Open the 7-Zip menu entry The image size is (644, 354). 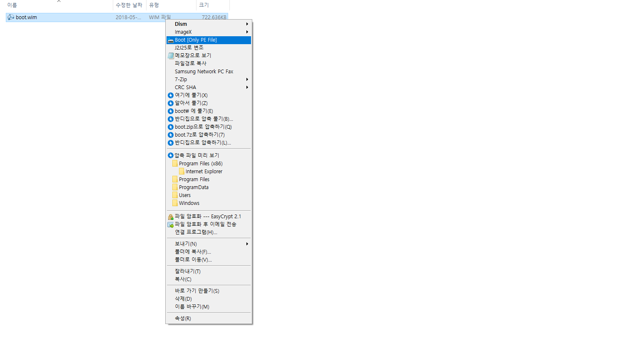(209, 80)
